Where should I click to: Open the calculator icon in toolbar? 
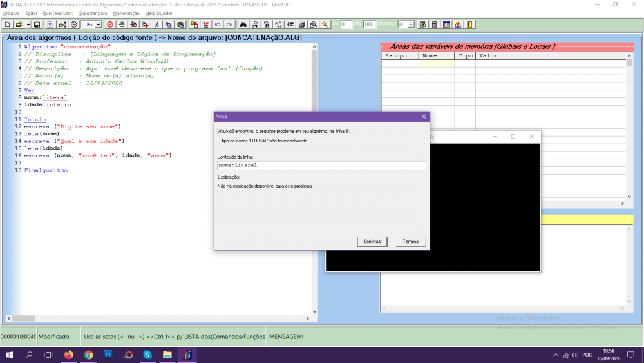(x=435, y=25)
